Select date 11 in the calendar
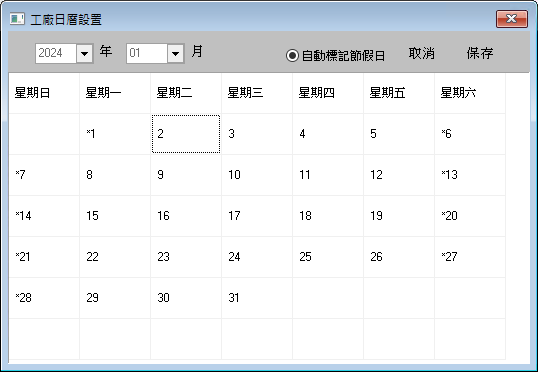538x372 pixels. tap(328, 175)
